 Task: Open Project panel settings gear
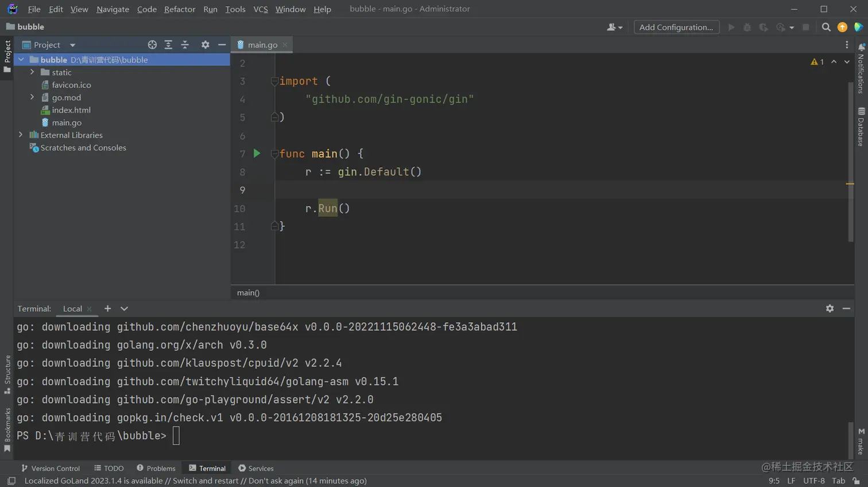tap(205, 45)
